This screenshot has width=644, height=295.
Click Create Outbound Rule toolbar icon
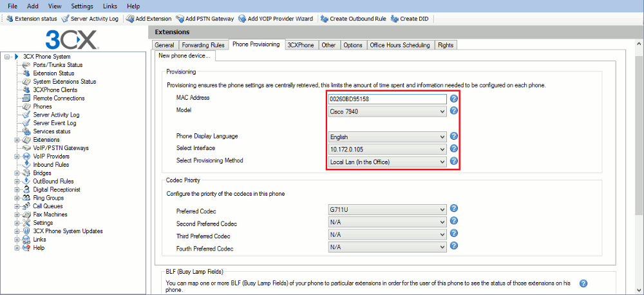pos(324,19)
